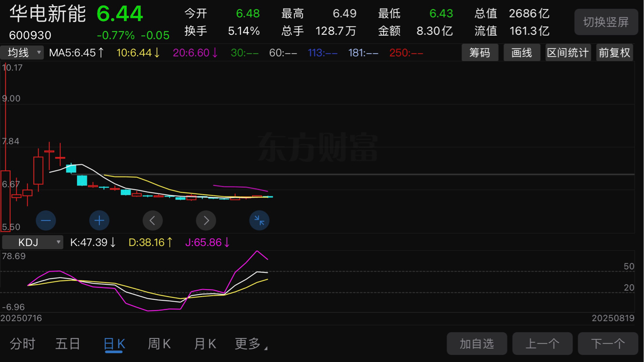Click the 换手 5.14% turnover value
The image size is (644, 362).
click(x=222, y=31)
